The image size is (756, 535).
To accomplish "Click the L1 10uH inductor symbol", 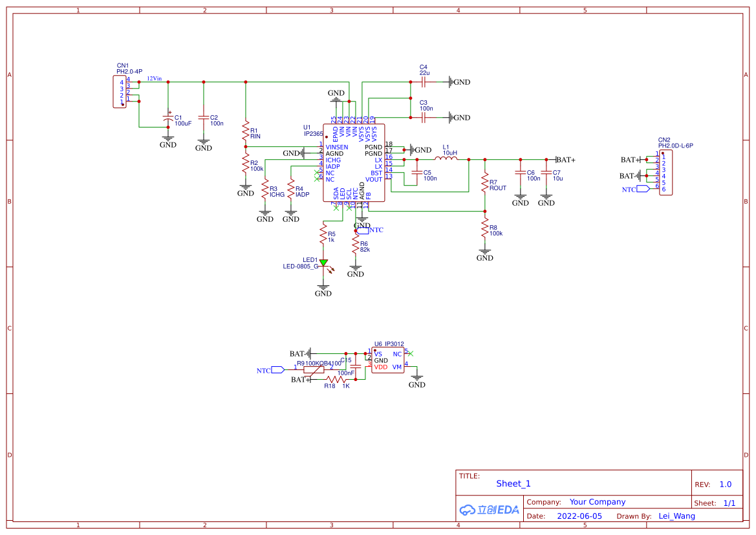I will tap(446, 158).
